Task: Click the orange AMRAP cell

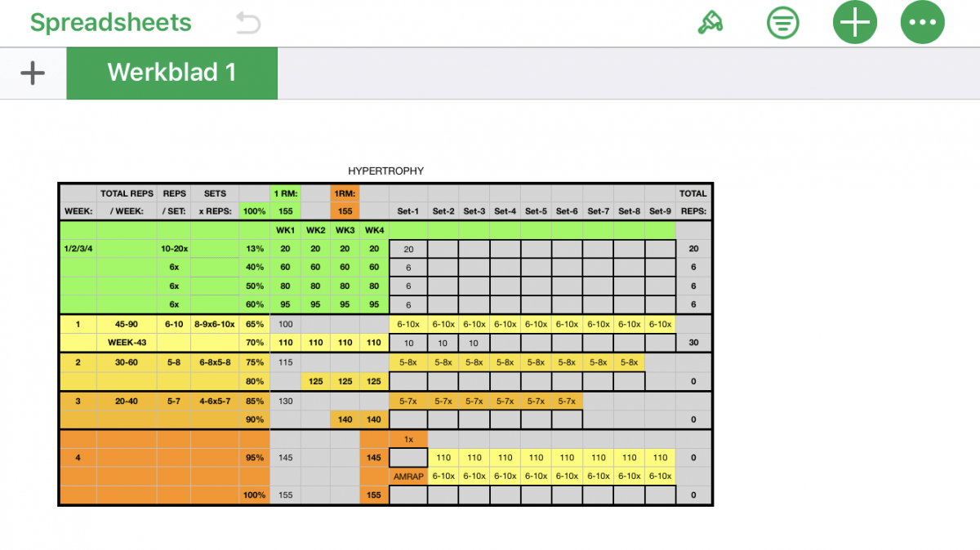Action: tap(408, 477)
